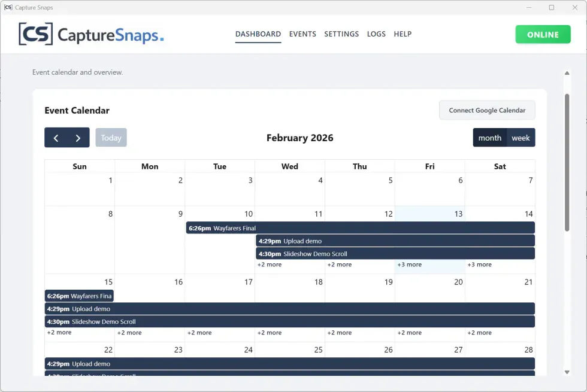
Task: Open the Logs tab
Action: pyautogui.click(x=376, y=34)
